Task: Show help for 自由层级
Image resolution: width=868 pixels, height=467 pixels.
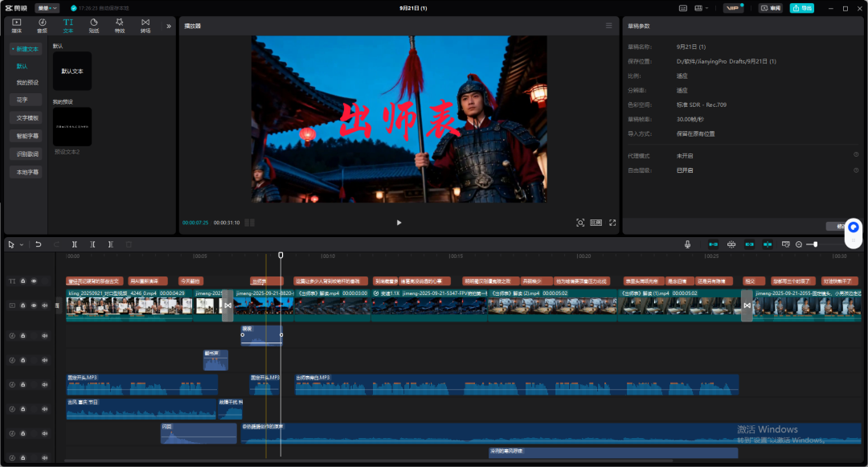Action: tap(856, 170)
